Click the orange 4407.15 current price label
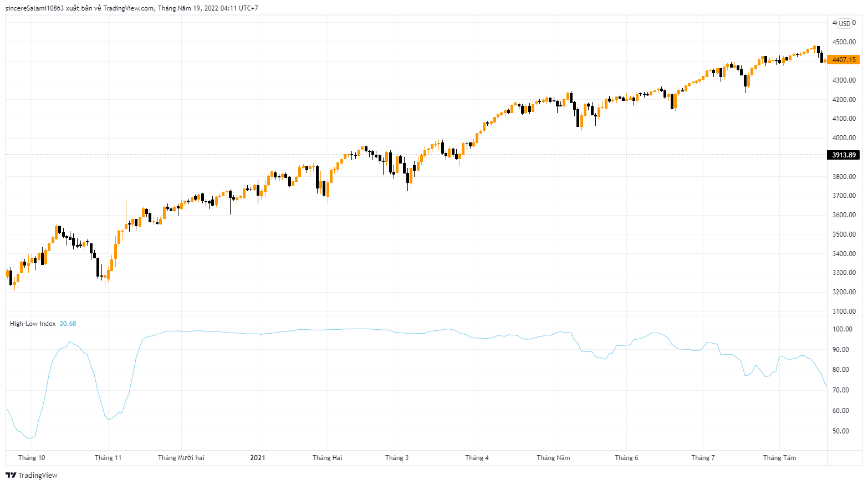 click(844, 60)
